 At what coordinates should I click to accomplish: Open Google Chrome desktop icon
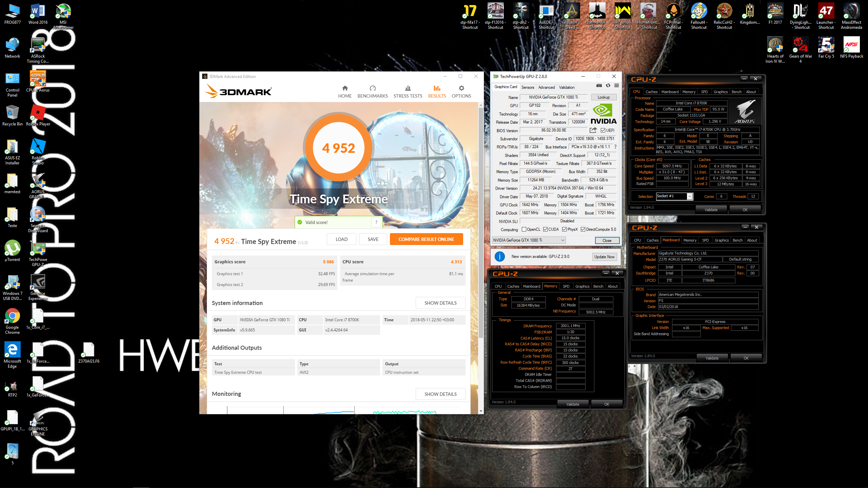(x=13, y=321)
